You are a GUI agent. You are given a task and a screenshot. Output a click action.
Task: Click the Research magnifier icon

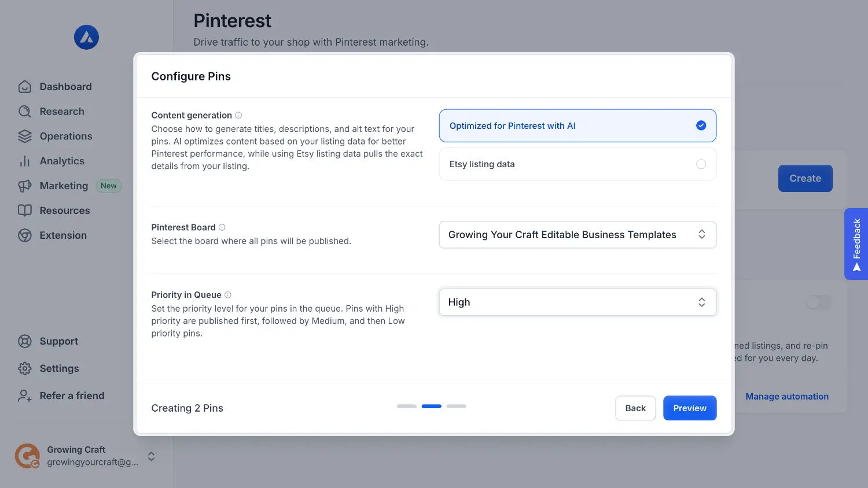click(x=25, y=112)
